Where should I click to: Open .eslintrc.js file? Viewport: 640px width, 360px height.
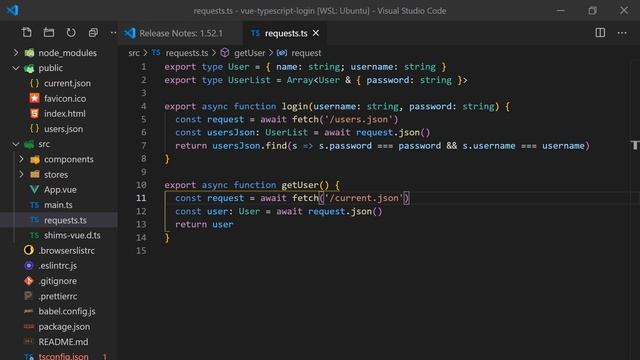tap(58, 266)
